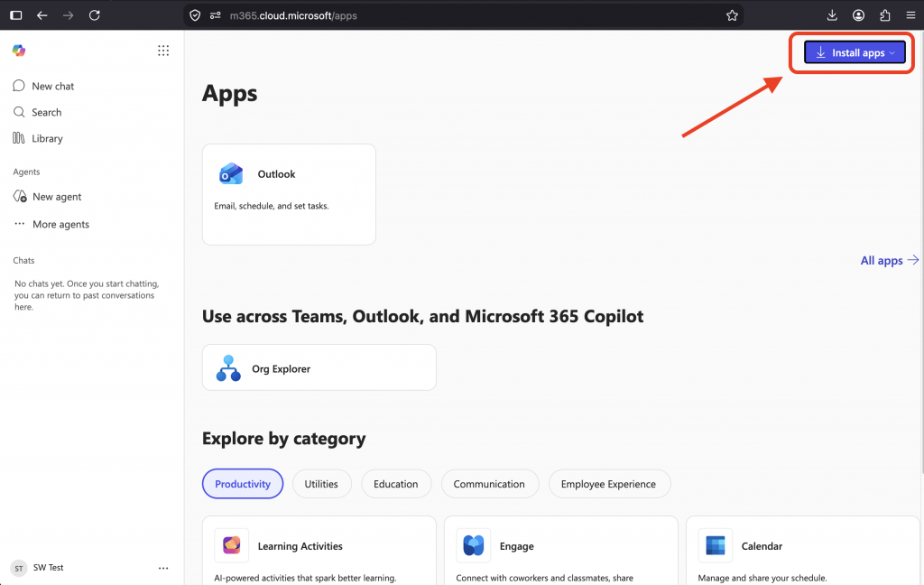Click the Engage app icon
Viewport: 924px width, 585px height.
coord(473,545)
